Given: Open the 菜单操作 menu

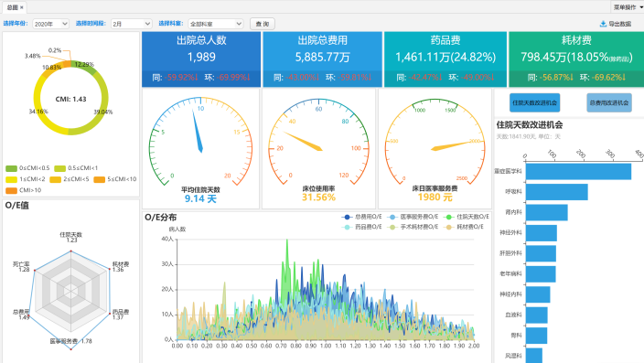Looking at the screenshot, I should pos(628,7).
